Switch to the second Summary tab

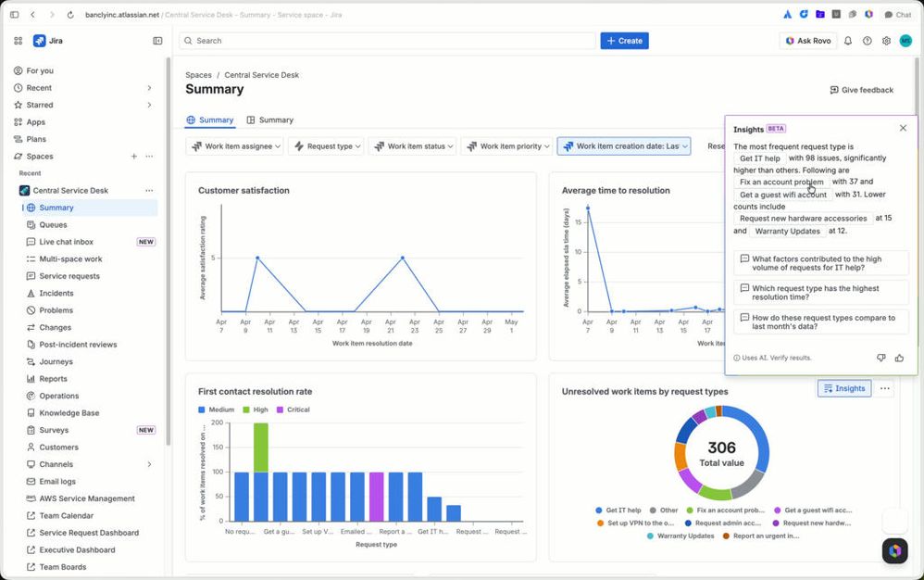click(270, 120)
